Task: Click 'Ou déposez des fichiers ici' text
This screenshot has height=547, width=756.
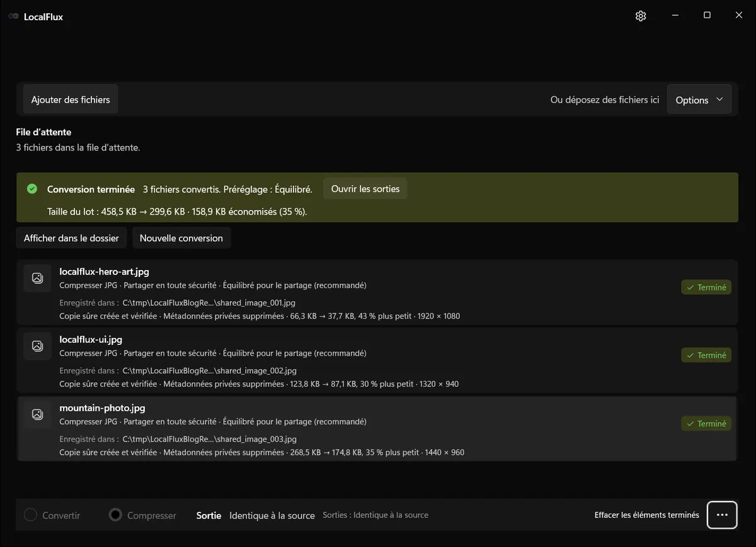Action: pyautogui.click(x=605, y=99)
